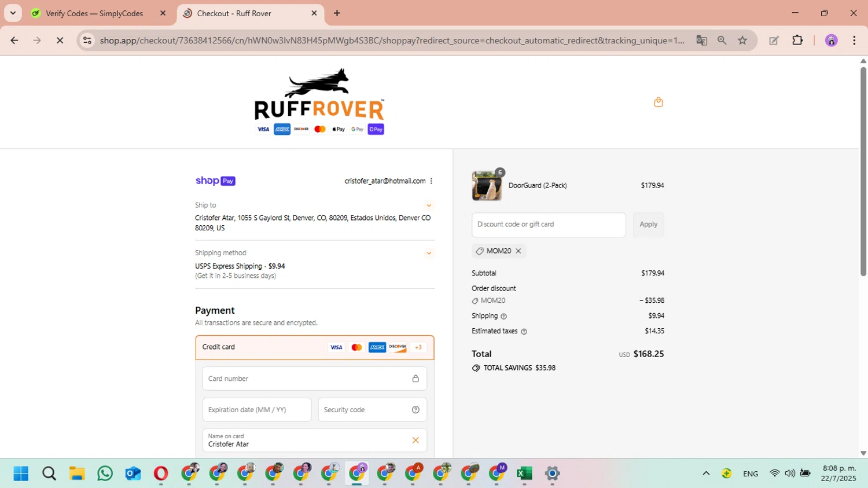Open the volume speaker icon
Image resolution: width=868 pixels, height=488 pixels.
pos(790,474)
